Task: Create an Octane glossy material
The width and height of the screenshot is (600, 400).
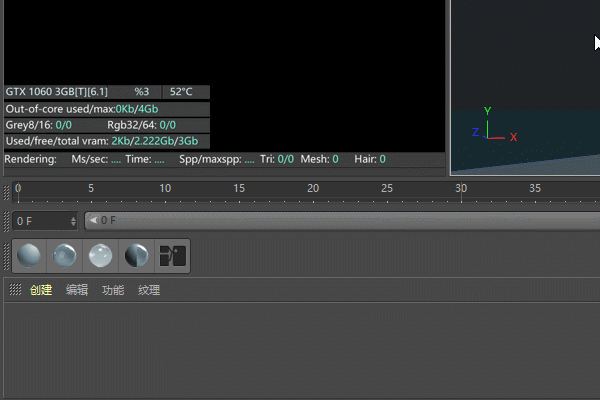Action: click(64, 256)
